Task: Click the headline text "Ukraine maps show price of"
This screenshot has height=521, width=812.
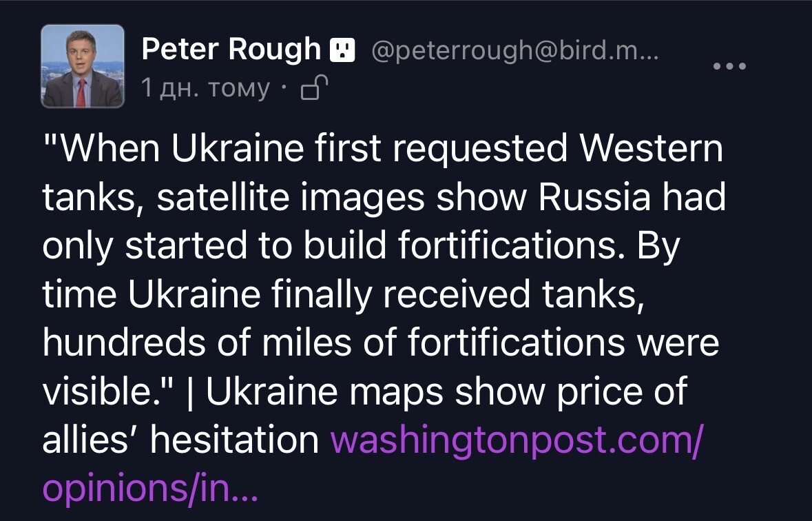Action: pyautogui.click(x=446, y=392)
